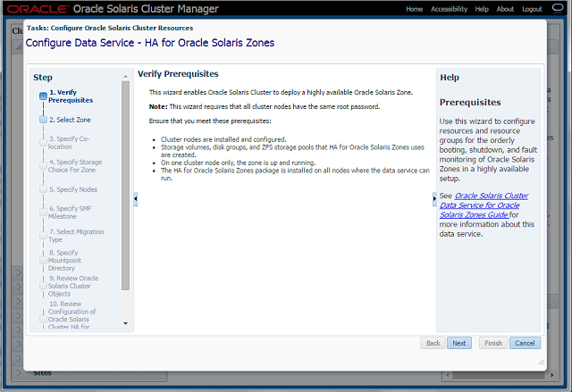Click step label 1. Verify Prerequisites
The height and width of the screenshot is (392, 572).
(71, 96)
